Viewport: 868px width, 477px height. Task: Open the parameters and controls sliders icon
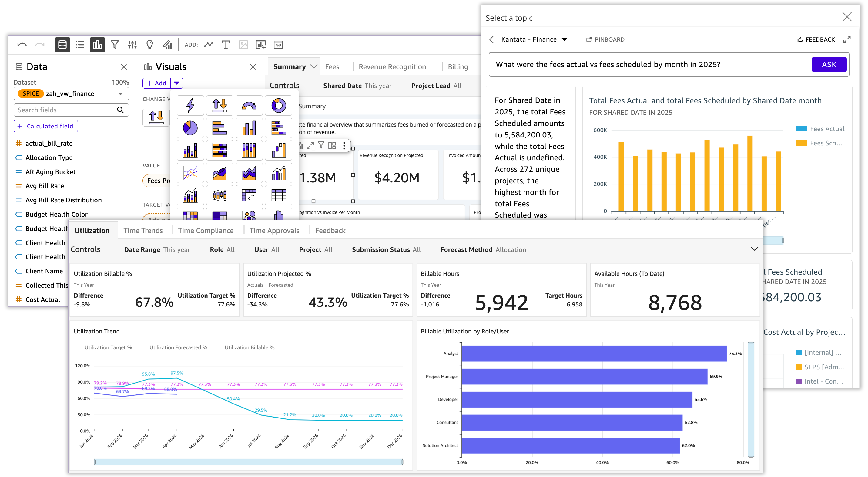coord(132,45)
